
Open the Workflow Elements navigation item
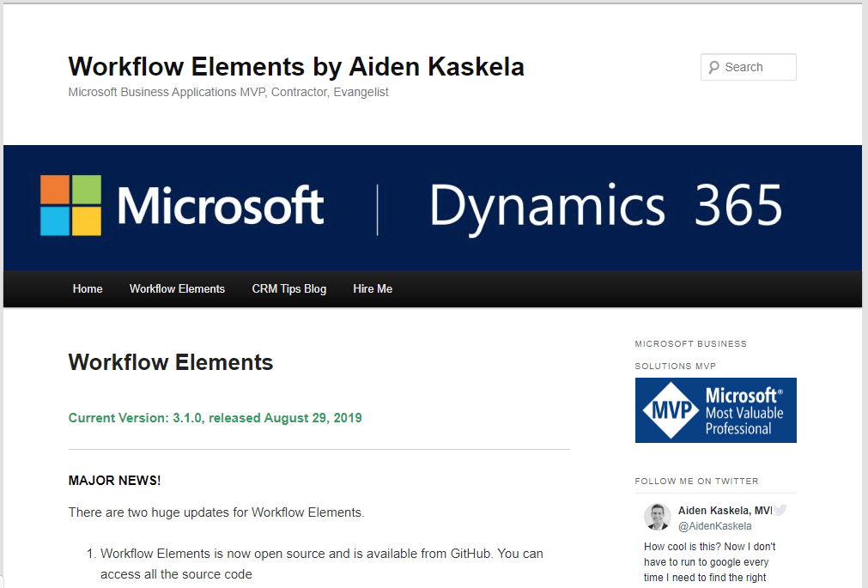coord(177,289)
